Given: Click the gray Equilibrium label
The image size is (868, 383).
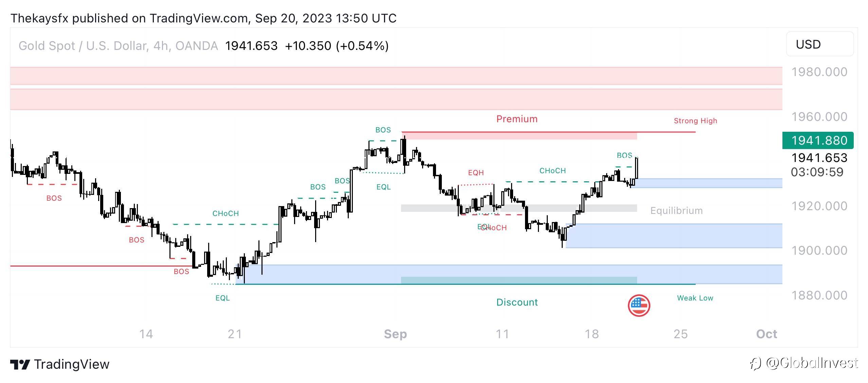Looking at the screenshot, I should point(676,211).
